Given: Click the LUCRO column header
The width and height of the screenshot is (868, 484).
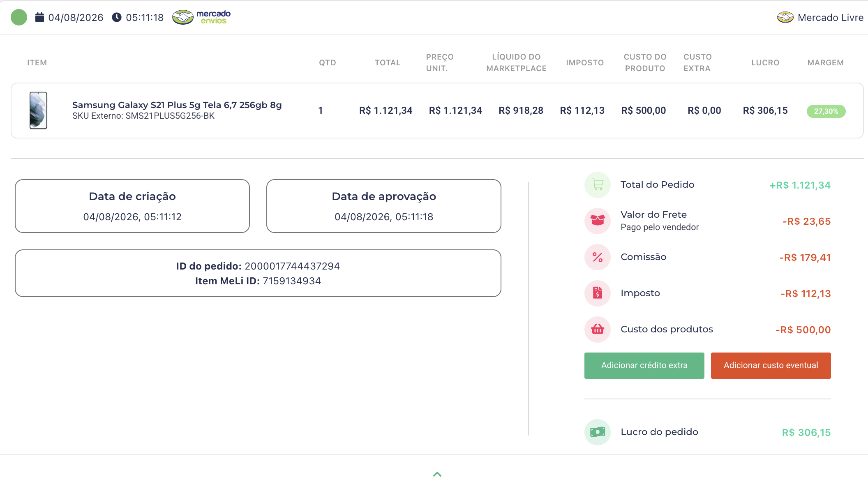Looking at the screenshot, I should (x=765, y=63).
